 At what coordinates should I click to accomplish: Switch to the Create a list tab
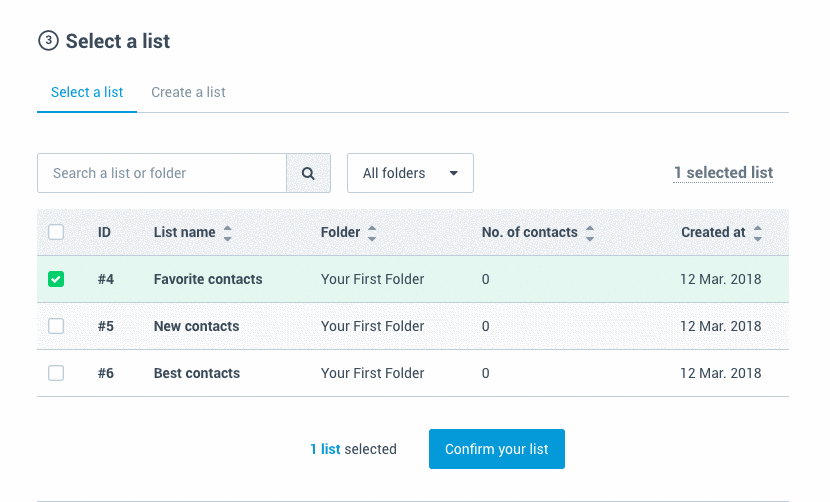click(188, 92)
